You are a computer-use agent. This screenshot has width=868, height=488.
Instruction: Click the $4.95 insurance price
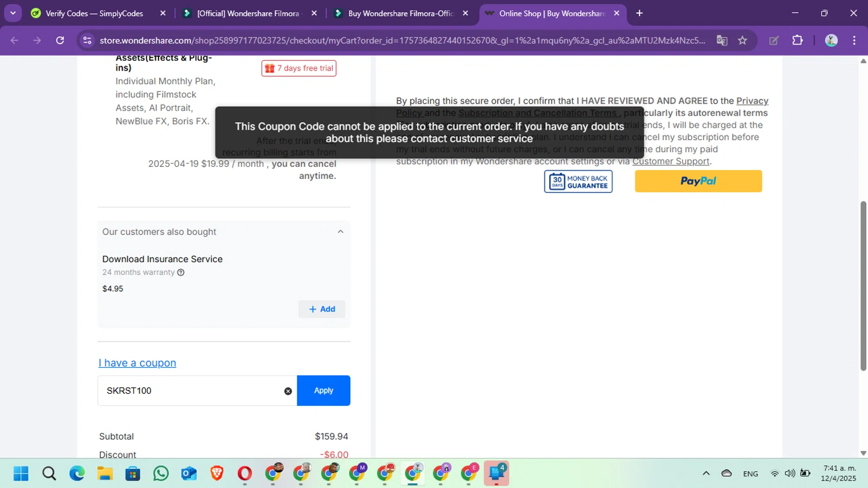(113, 289)
